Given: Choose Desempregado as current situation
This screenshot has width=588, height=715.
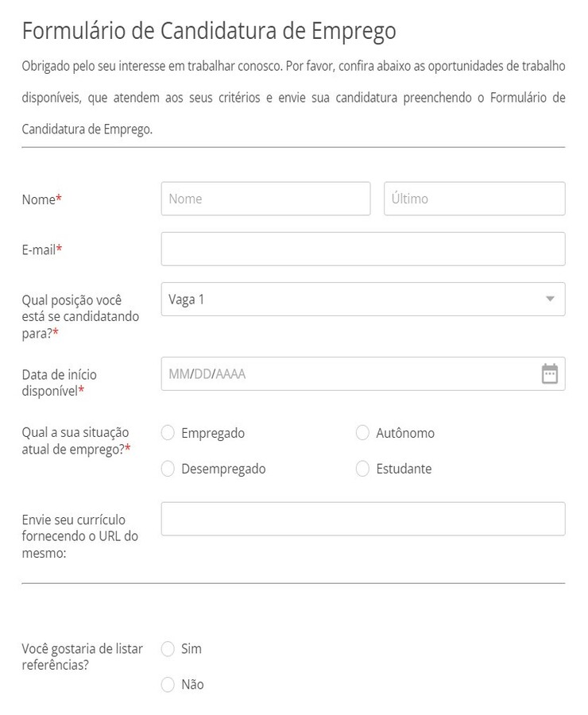Looking at the screenshot, I should (x=168, y=469).
